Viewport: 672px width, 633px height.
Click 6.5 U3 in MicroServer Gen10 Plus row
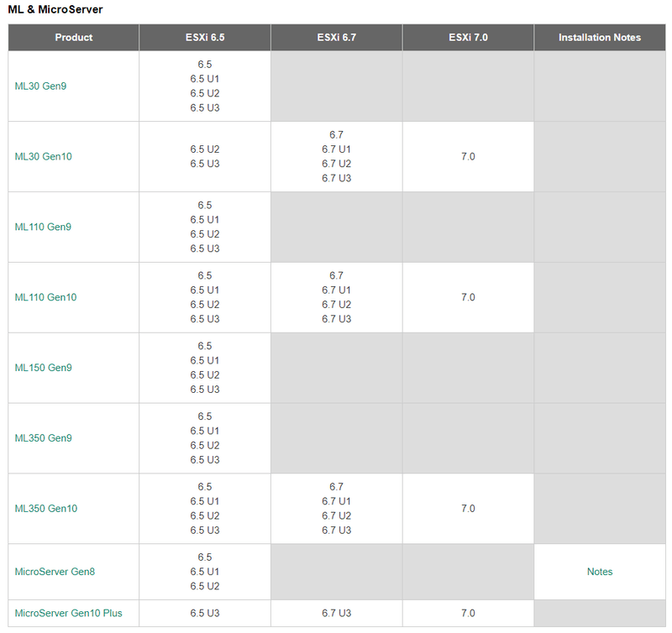tap(205, 614)
